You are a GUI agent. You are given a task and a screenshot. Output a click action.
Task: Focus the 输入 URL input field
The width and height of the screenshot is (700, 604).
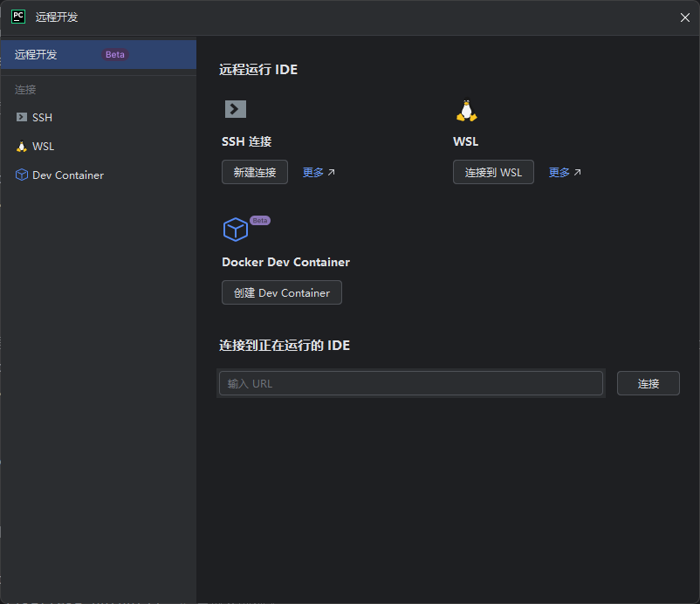coord(411,383)
